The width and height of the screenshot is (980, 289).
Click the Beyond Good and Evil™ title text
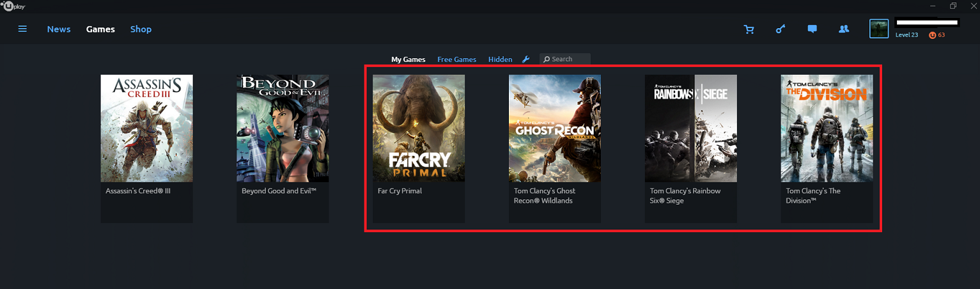pos(279,191)
